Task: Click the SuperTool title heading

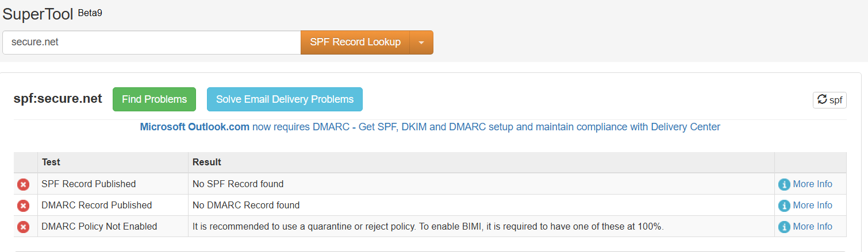Action: [38, 14]
